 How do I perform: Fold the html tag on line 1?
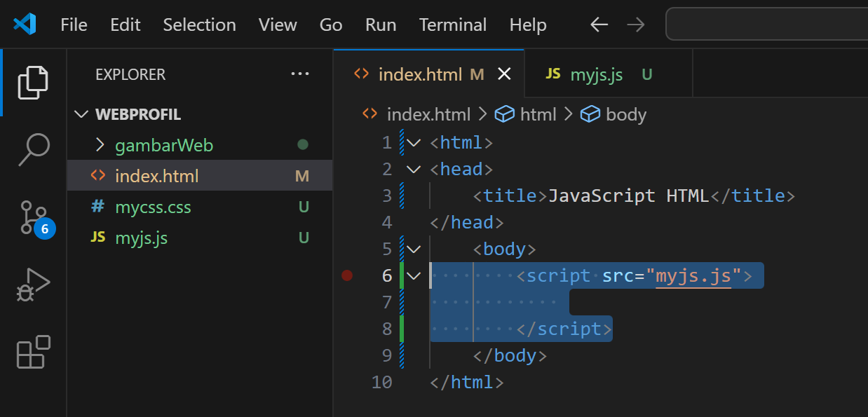click(414, 143)
